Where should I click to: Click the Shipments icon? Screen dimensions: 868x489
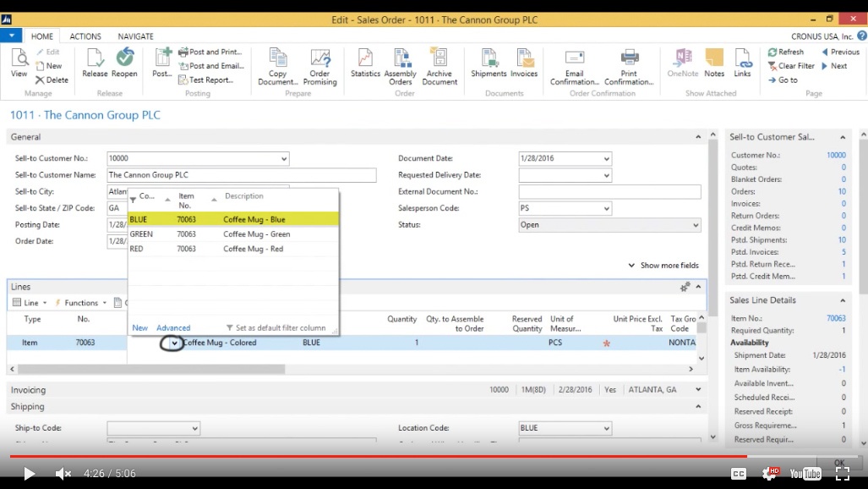[489, 63]
